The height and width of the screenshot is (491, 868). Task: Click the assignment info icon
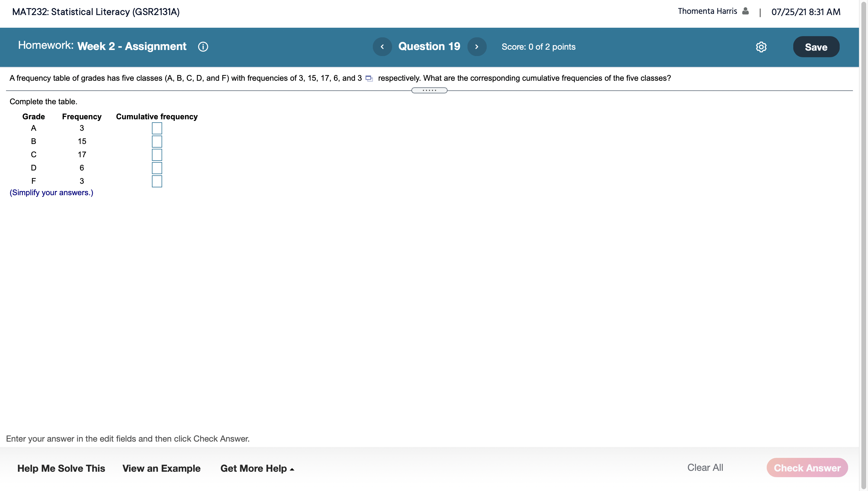coord(203,46)
